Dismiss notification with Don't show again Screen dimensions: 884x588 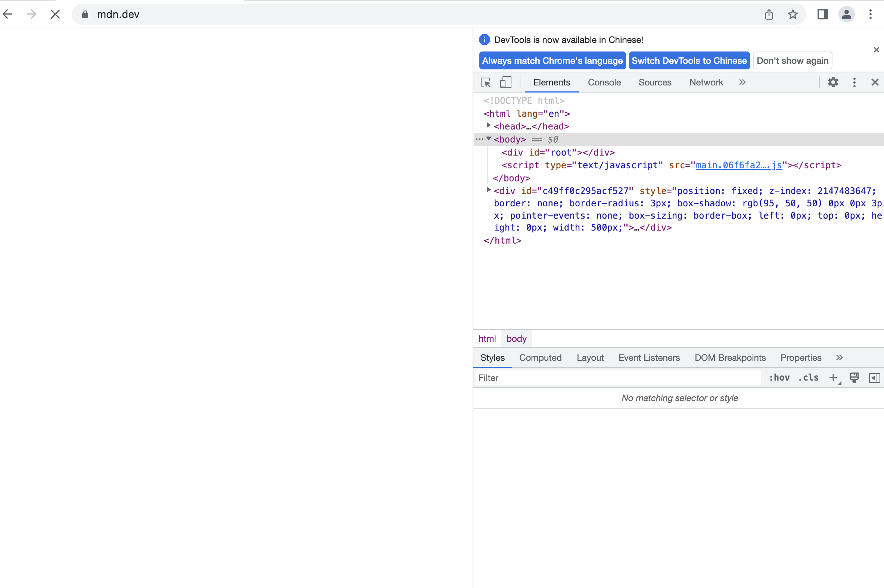pyautogui.click(x=792, y=60)
